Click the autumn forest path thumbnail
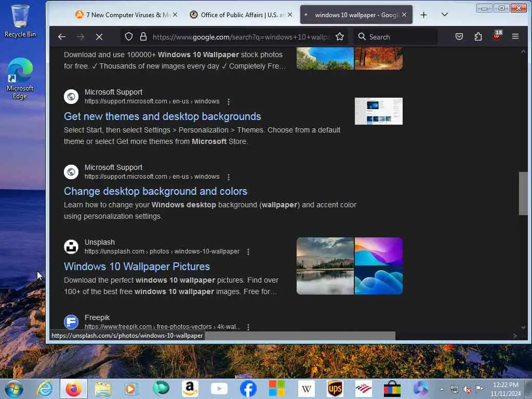 [379, 58]
